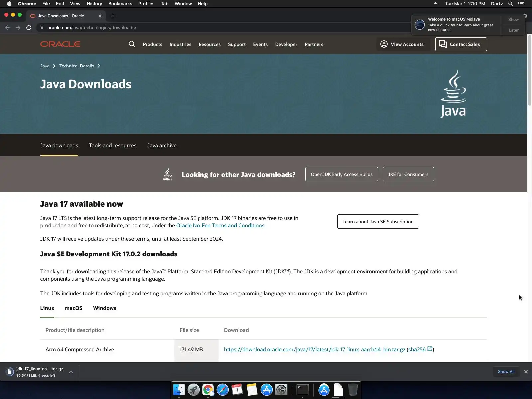Image resolution: width=532 pixels, height=399 pixels.
Task: Click JRE for Consumers
Action: coord(408,174)
